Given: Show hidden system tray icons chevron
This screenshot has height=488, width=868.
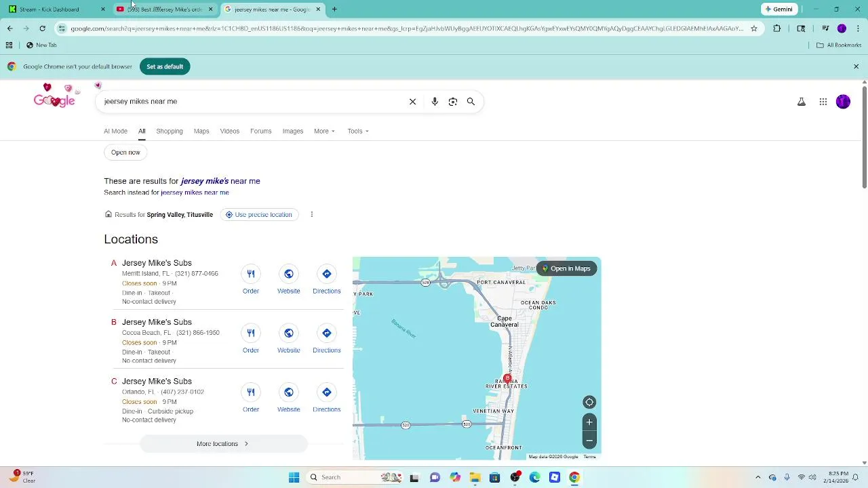Looking at the screenshot, I should (757, 477).
